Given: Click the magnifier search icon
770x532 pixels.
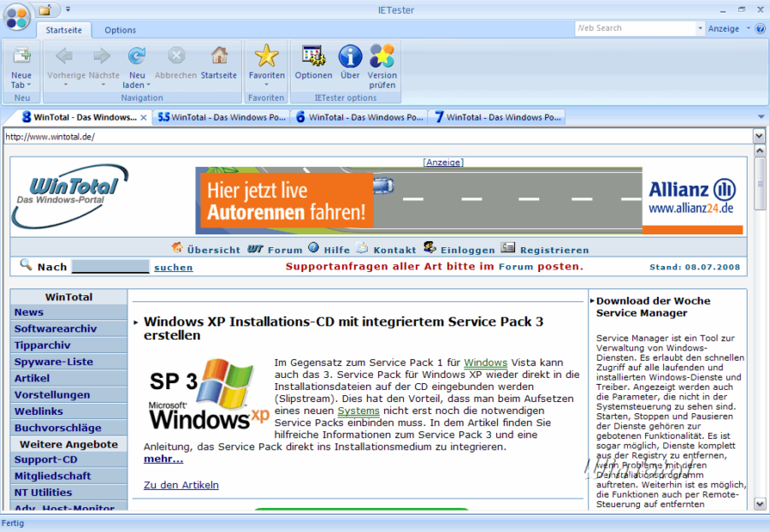Looking at the screenshot, I should pos(26,265).
